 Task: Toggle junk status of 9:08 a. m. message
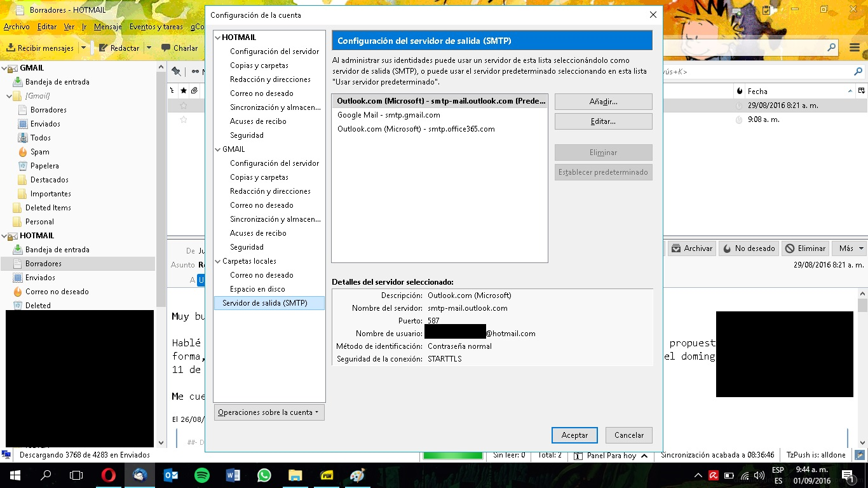739,119
